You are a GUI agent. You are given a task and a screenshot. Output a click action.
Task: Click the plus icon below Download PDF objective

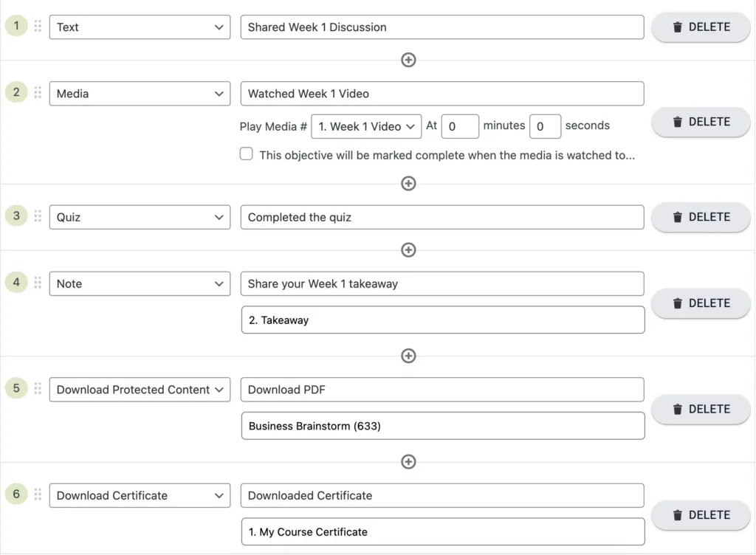pos(408,462)
